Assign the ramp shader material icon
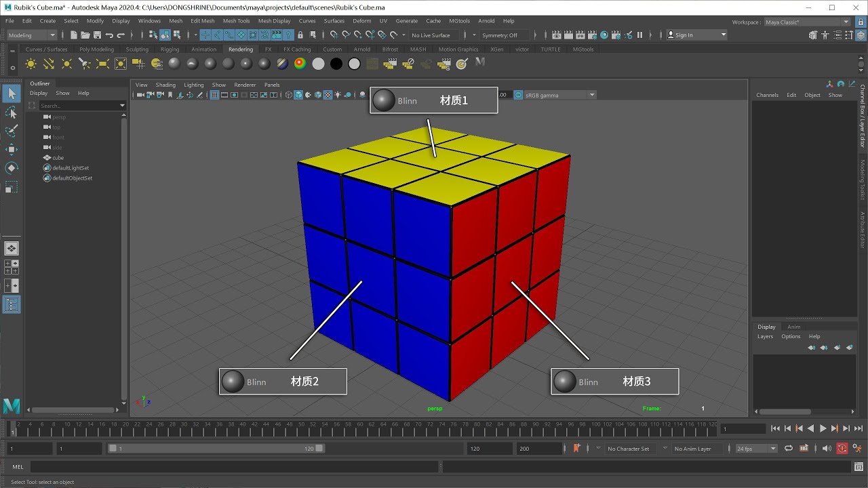This screenshot has width=868, height=488. tap(300, 64)
